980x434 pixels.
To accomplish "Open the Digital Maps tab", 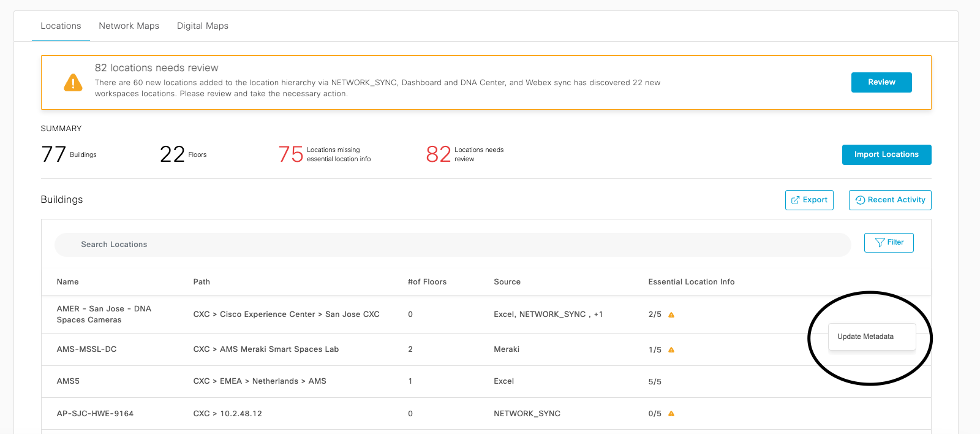I will point(202,26).
